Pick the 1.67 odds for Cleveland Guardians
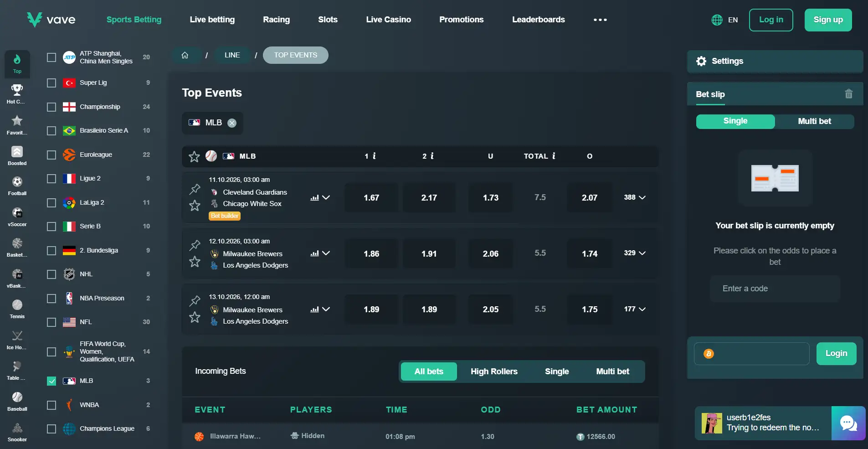The height and width of the screenshot is (449, 868). (371, 198)
